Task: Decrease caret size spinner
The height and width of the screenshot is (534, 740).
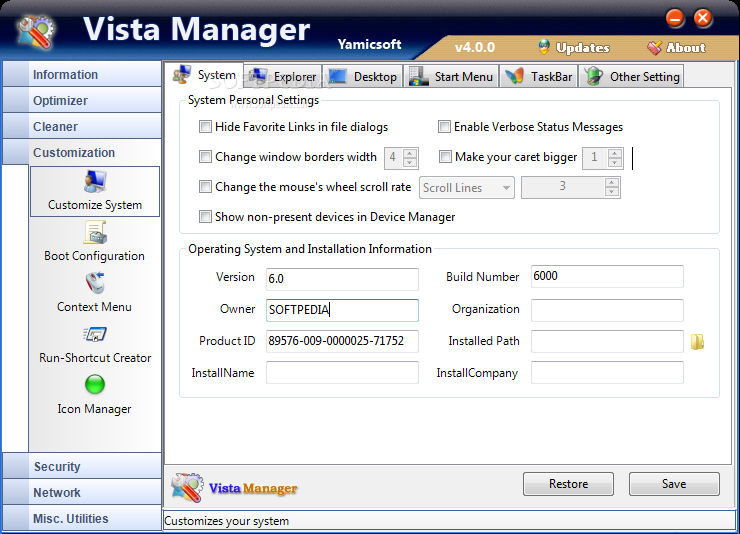Action: pyautogui.click(x=614, y=162)
